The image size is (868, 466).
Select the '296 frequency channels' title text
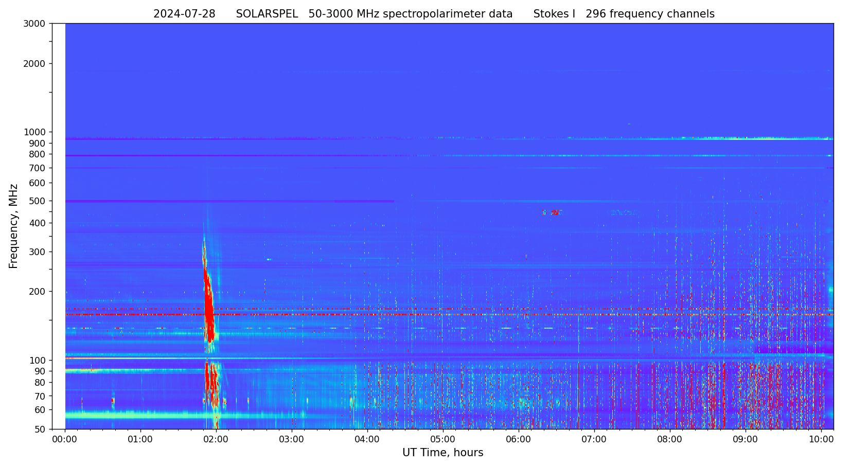650,14
